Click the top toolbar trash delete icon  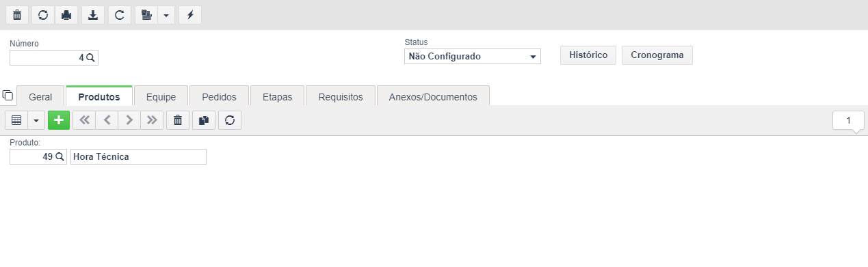(x=17, y=15)
